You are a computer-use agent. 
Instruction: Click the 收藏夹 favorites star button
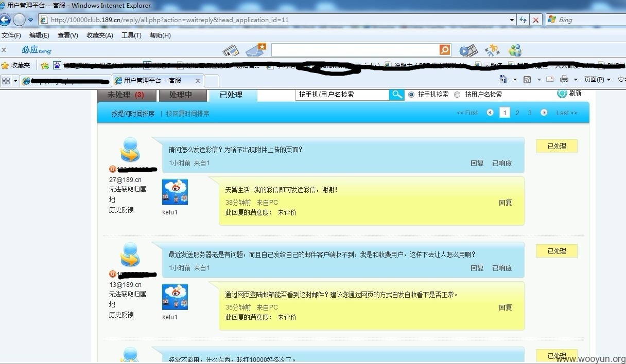(x=16, y=65)
